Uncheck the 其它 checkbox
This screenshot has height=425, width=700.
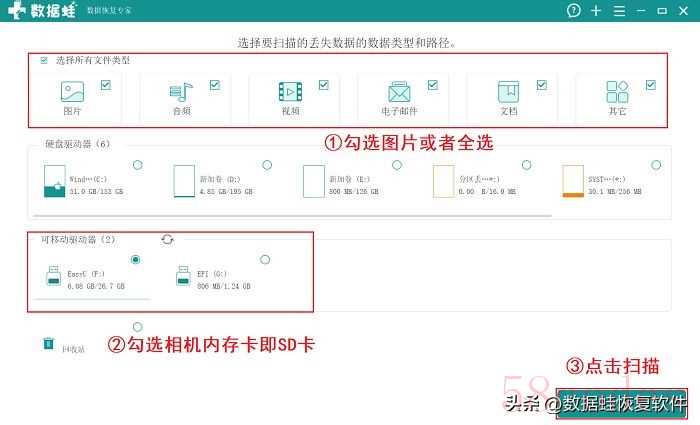pos(650,85)
